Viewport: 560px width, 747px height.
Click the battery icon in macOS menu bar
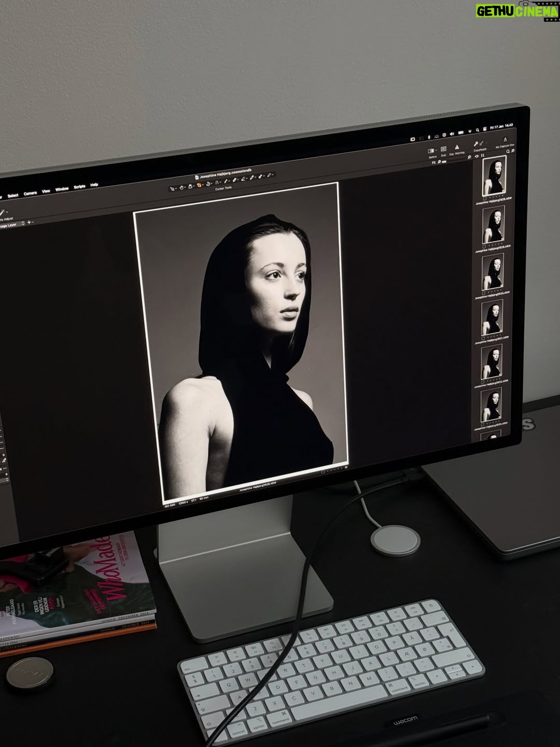click(461, 133)
